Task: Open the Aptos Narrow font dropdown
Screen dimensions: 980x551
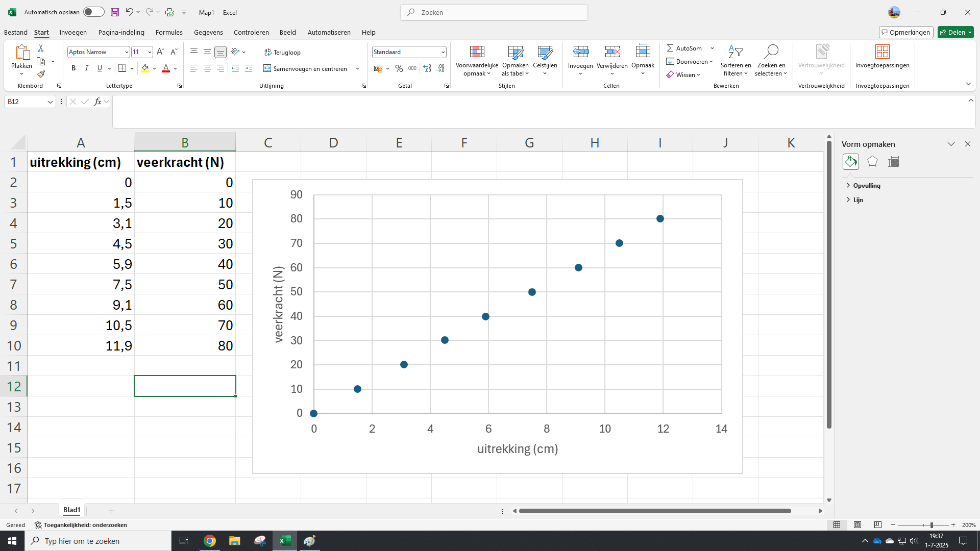Action: 127,52
